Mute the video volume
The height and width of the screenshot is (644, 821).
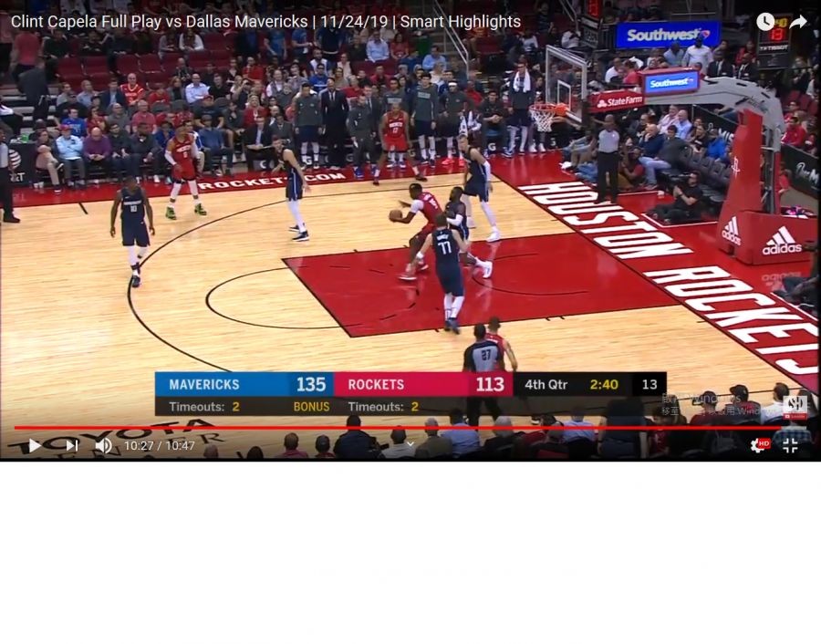tap(104, 445)
